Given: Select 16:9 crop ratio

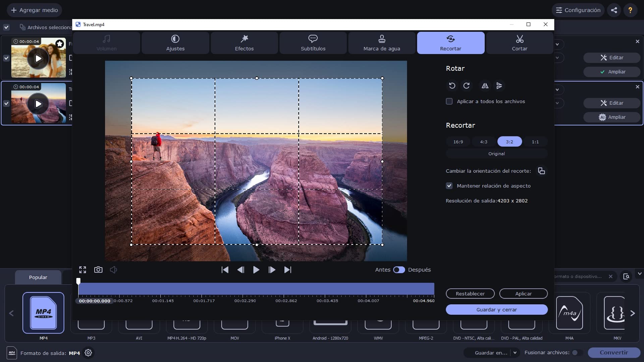Looking at the screenshot, I should [458, 142].
